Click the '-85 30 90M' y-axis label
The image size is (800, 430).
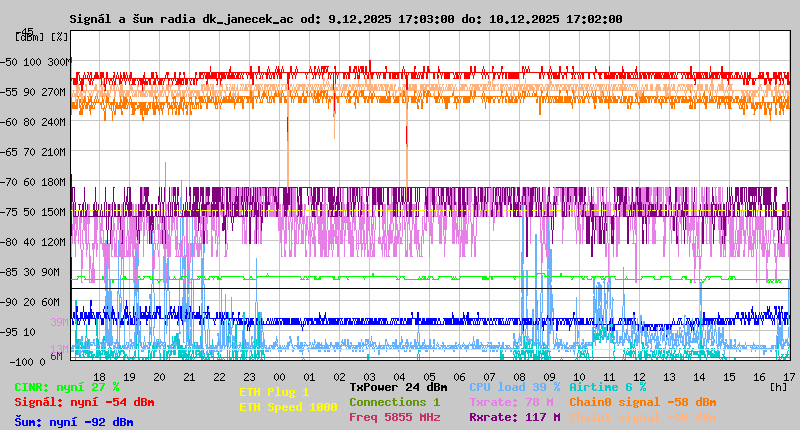[30, 272]
